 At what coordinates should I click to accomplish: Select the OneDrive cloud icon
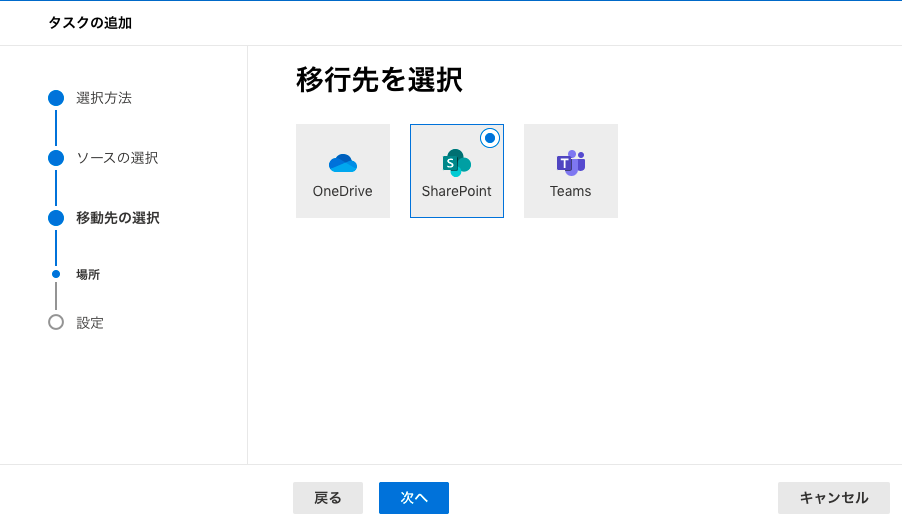pos(343,163)
